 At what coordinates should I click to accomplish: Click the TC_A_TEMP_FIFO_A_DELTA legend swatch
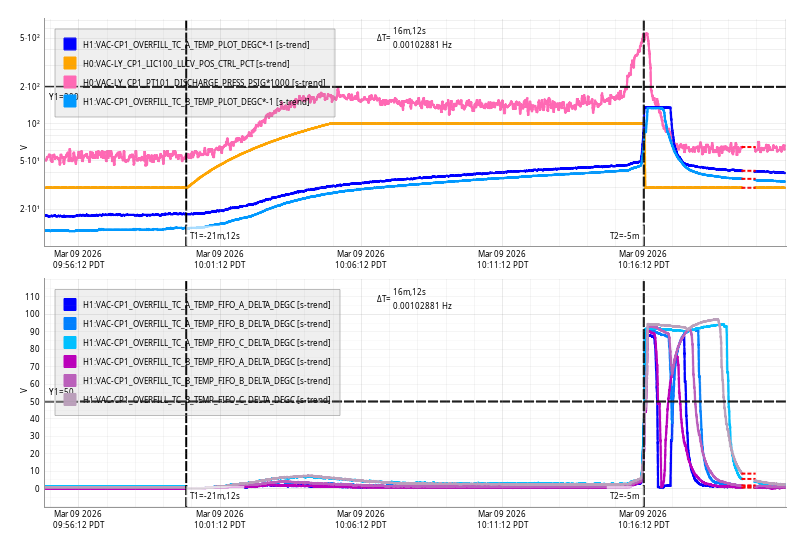(x=70, y=304)
